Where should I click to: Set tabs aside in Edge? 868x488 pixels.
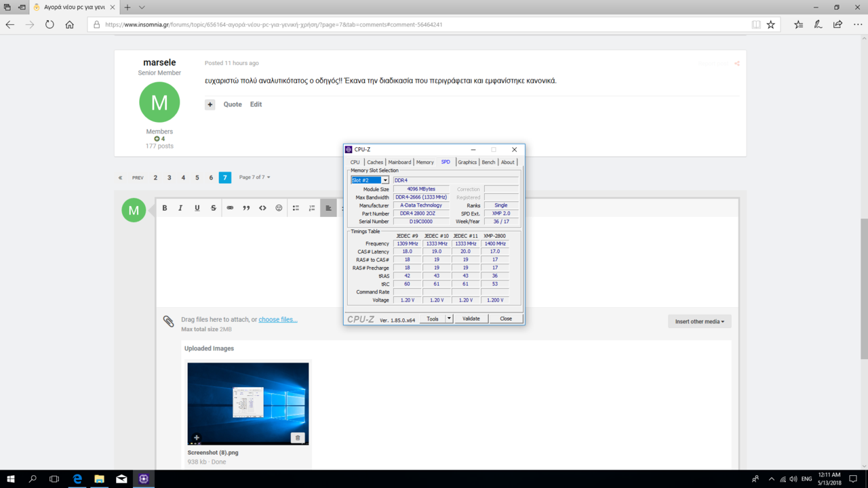coord(22,7)
